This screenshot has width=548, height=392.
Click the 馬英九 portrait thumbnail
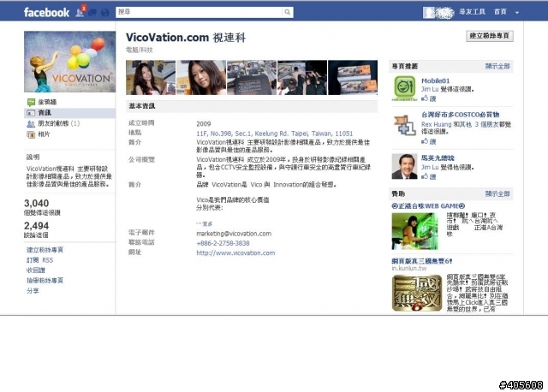click(x=404, y=166)
